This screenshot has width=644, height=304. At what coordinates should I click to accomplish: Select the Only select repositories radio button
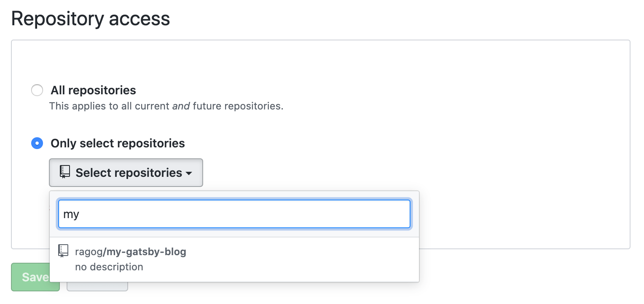pyautogui.click(x=37, y=144)
